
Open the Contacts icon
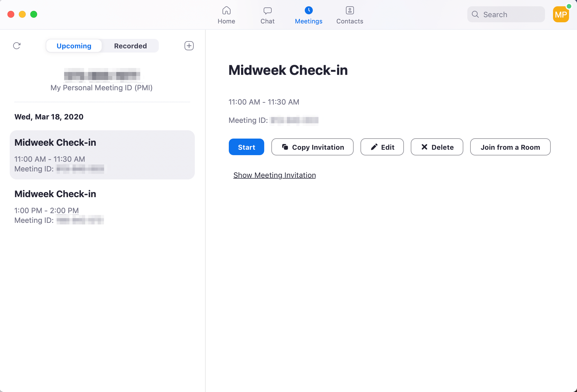tap(350, 11)
